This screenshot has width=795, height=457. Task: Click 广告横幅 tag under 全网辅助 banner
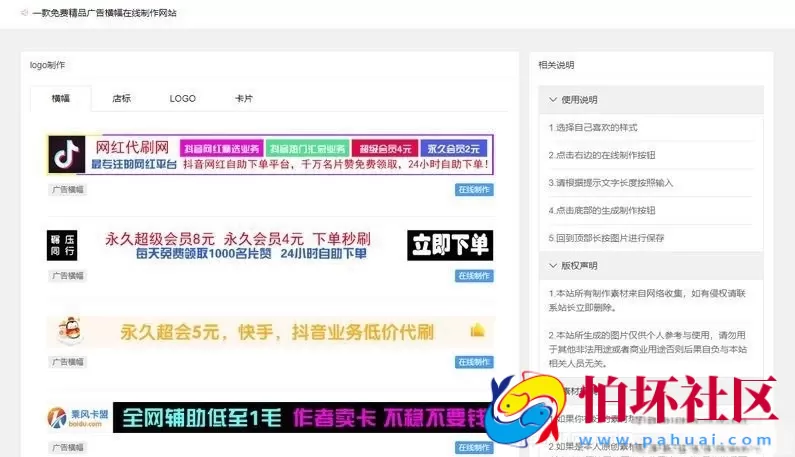pos(67,447)
